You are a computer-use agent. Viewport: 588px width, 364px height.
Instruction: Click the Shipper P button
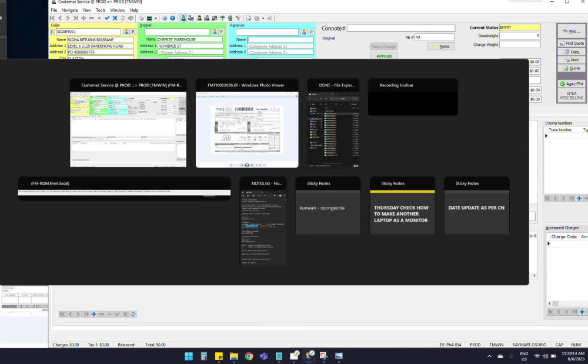221,32
